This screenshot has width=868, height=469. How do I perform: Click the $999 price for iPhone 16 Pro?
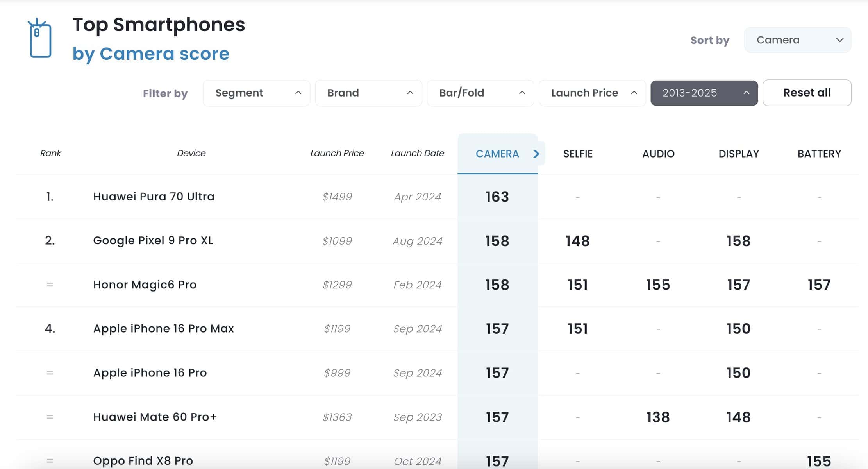tap(337, 373)
